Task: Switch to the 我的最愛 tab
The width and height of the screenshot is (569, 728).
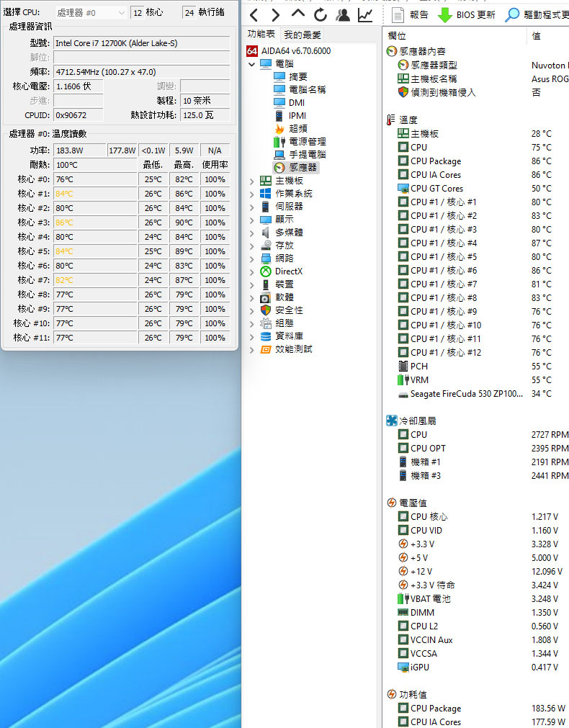Action: click(303, 35)
